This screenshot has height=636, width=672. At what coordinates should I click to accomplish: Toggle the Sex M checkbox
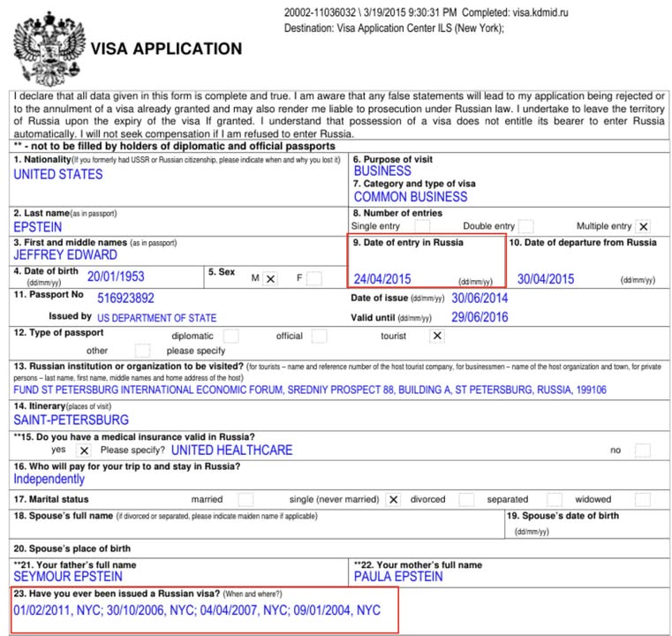coord(270,279)
